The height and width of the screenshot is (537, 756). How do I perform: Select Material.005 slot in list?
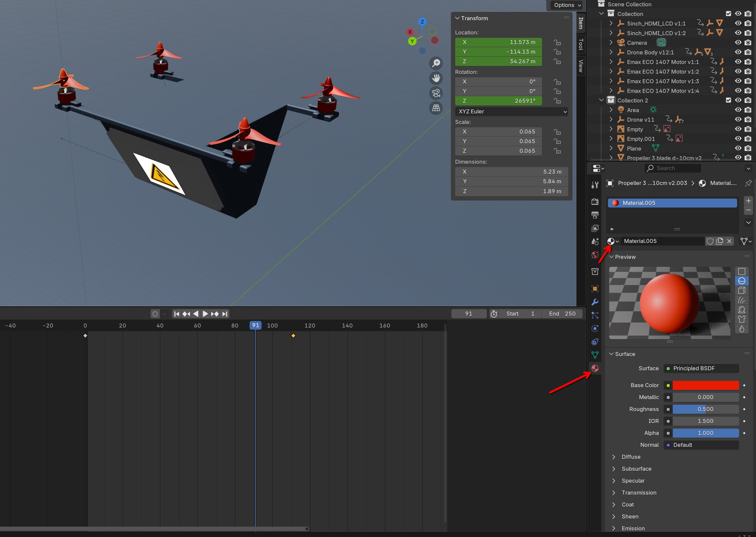coord(672,203)
